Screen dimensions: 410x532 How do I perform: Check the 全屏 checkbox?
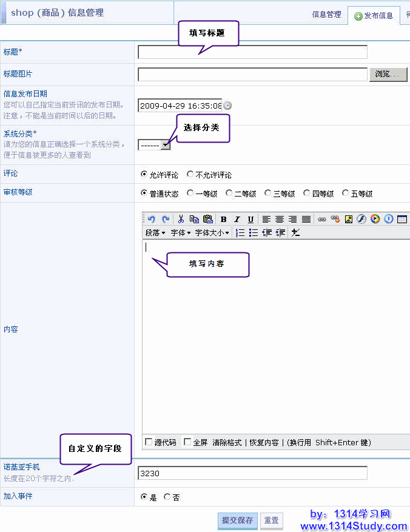pyautogui.click(x=187, y=442)
